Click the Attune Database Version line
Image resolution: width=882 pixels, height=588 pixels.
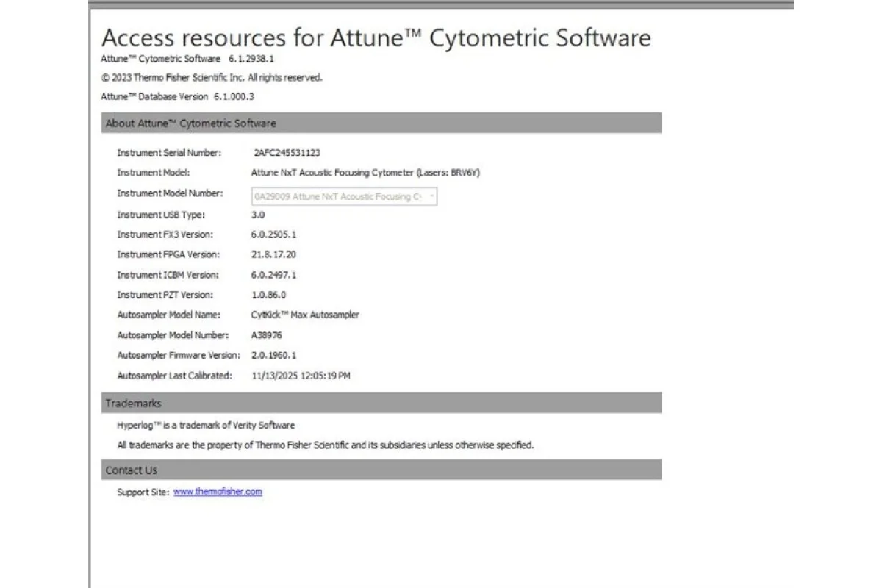(x=177, y=96)
